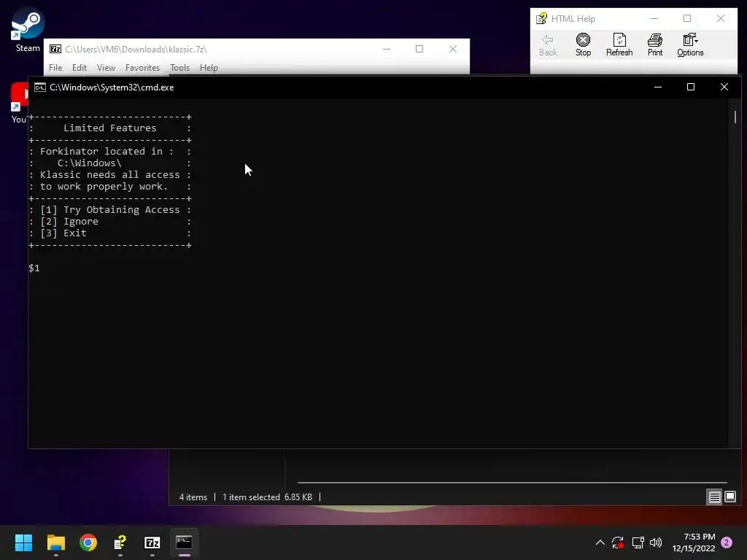Switch to 7-Zip taskbar icon
The height and width of the screenshot is (560, 747).
(152, 542)
